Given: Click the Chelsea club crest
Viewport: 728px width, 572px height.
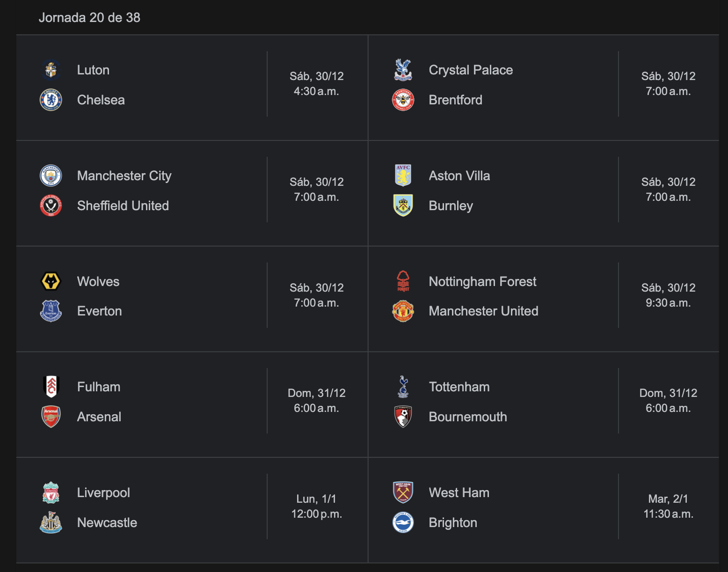Looking at the screenshot, I should click(51, 100).
